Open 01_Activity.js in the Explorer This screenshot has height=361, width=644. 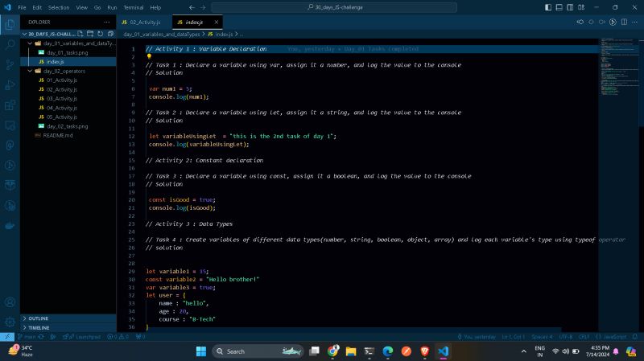coord(62,80)
